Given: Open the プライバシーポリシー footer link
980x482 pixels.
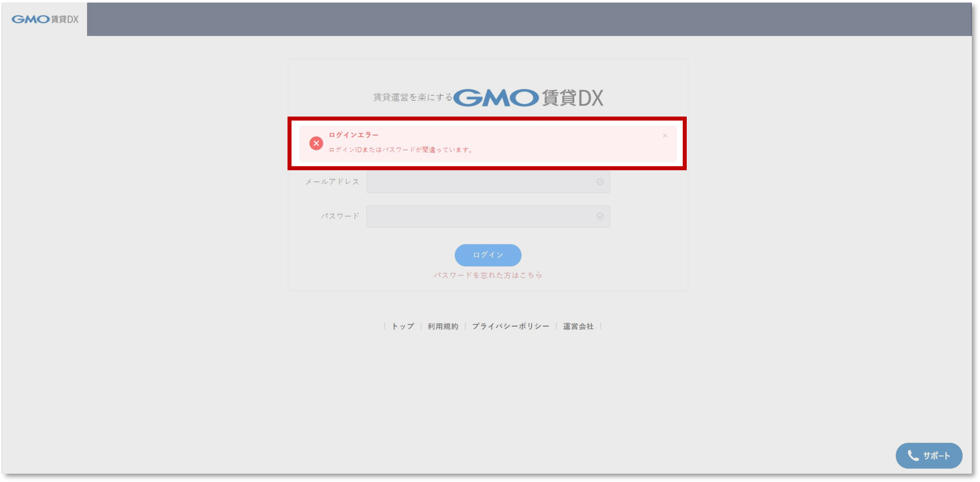Looking at the screenshot, I should click(x=511, y=326).
